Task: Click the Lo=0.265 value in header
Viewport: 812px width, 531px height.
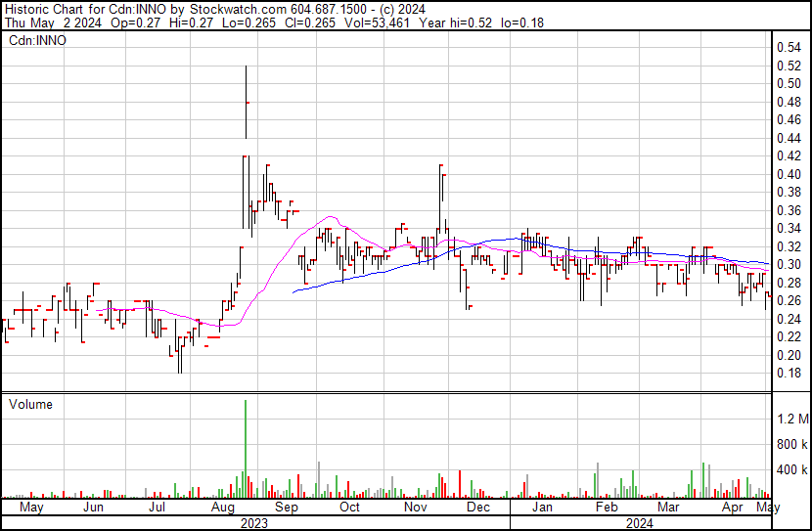Action: coord(248,22)
